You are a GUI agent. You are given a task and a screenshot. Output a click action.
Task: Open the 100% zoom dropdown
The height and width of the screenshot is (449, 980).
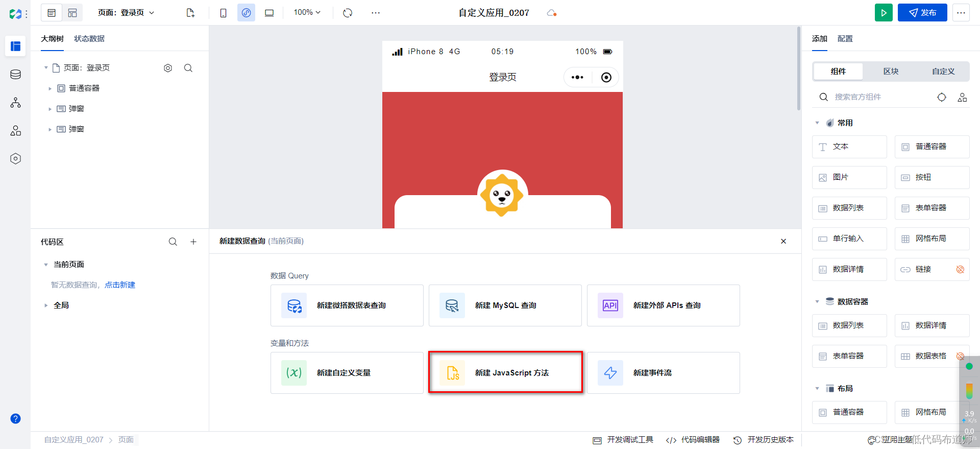click(307, 12)
